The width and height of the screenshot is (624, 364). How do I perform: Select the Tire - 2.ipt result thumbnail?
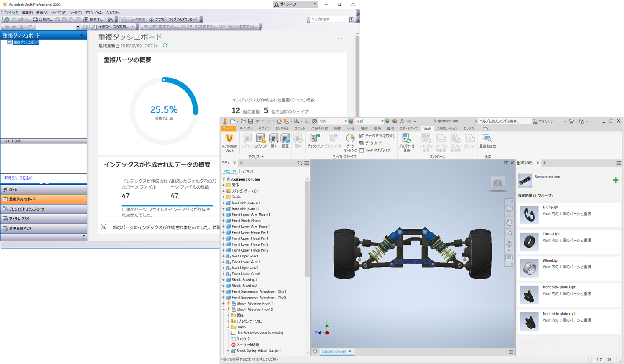[529, 241]
